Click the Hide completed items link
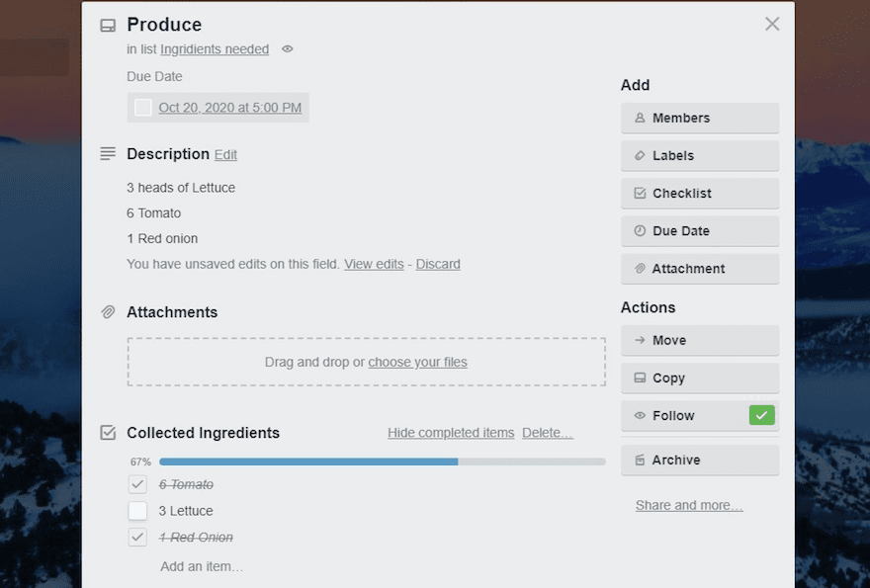Image resolution: width=870 pixels, height=588 pixels. click(x=451, y=433)
